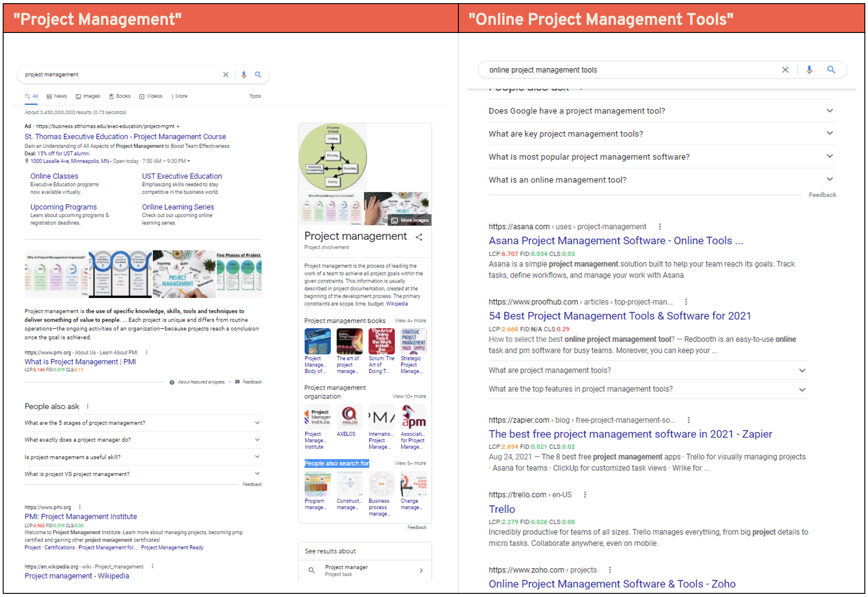
Task: Open options menu for the asana.com result
Action: click(660, 227)
